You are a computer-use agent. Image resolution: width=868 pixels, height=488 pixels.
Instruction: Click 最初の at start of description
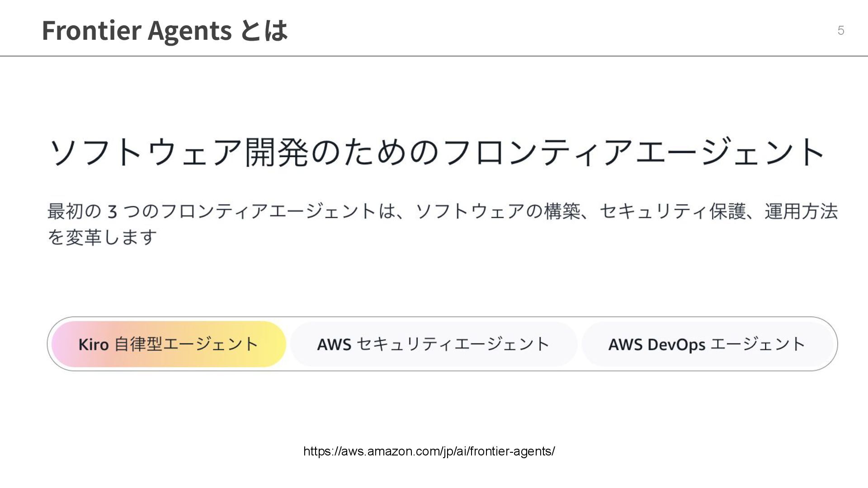point(75,211)
